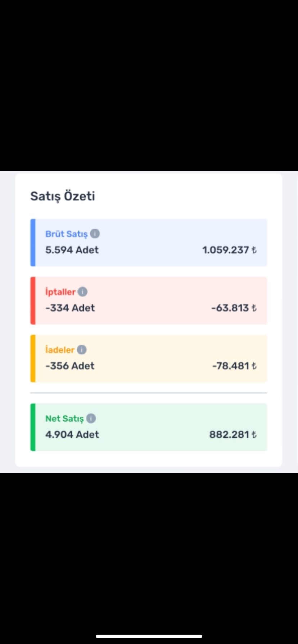Viewport: 298px width, 644px height.
Task: Select the Net Satış label
Action: point(64,419)
